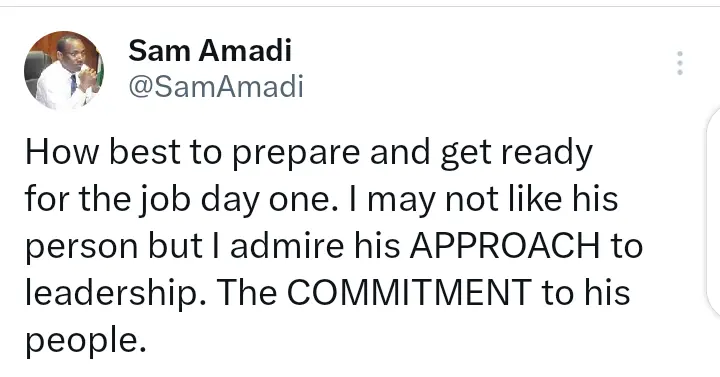Click the word get in the first line
This screenshot has height=377, width=720.
pos(466,156)
